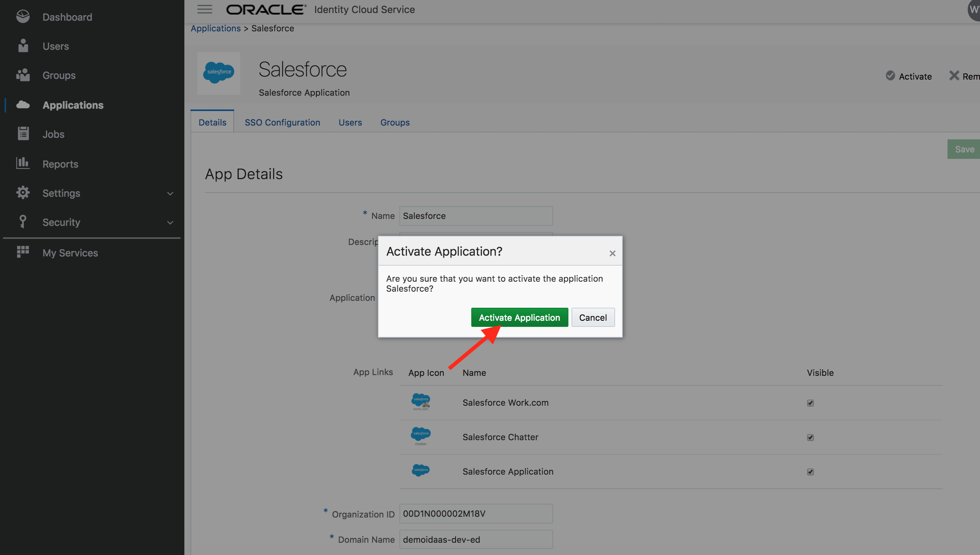Click into the Name input field

[476, 216]
